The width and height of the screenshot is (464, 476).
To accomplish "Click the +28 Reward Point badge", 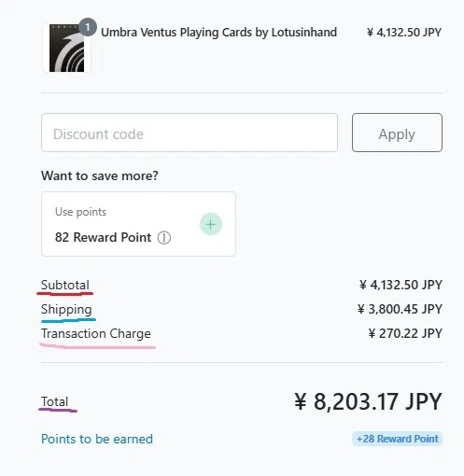I will point(397,439).
